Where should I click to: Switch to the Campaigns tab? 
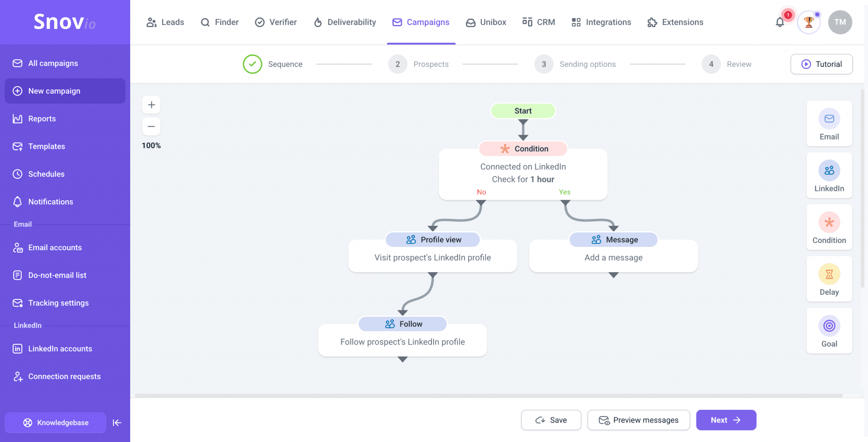pos(421,22)
